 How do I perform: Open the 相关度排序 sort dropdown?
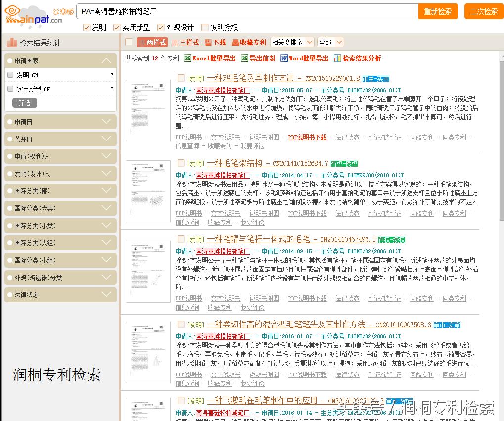(x=292, y=42)
